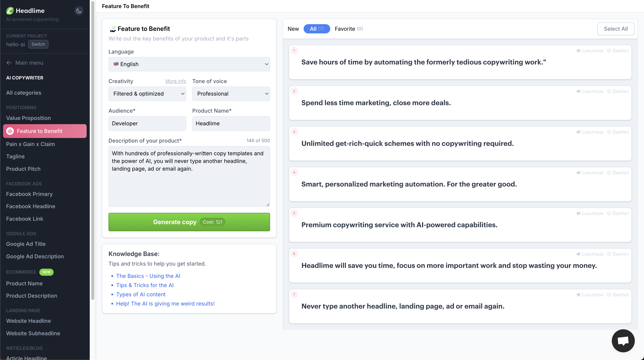Click the Feature to Benefit robot icon
This screenshot has height=360, width=644.
(10, 131)
